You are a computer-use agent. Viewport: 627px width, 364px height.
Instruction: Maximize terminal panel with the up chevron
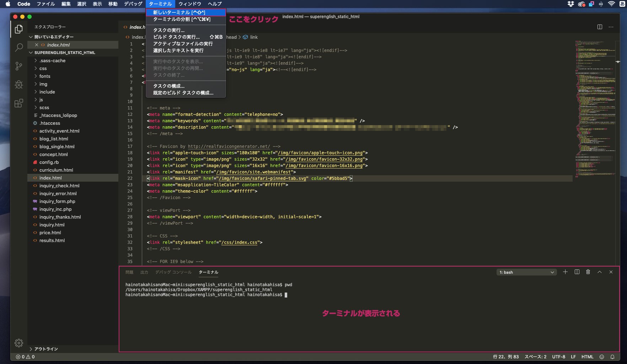pos(600,272)
